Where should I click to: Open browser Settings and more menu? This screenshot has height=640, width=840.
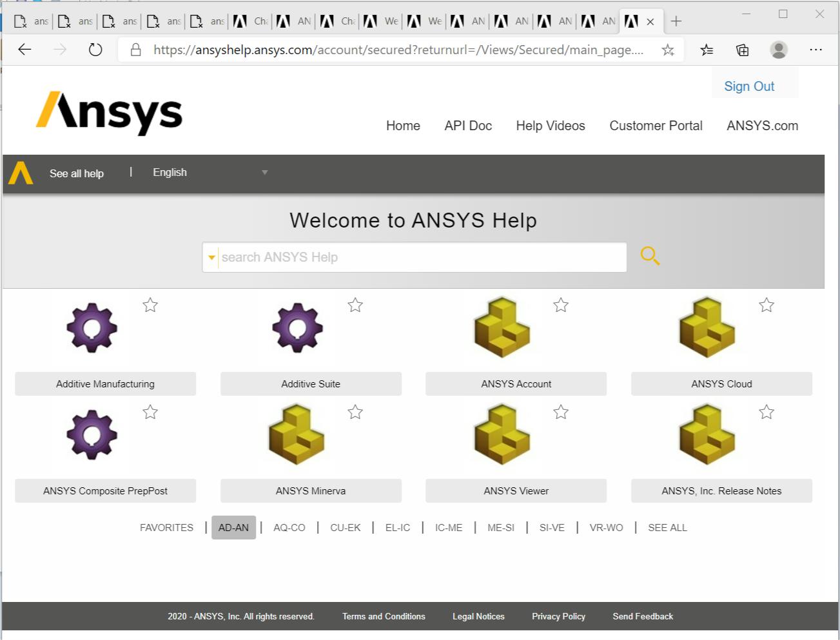click(x=816, y=50)
